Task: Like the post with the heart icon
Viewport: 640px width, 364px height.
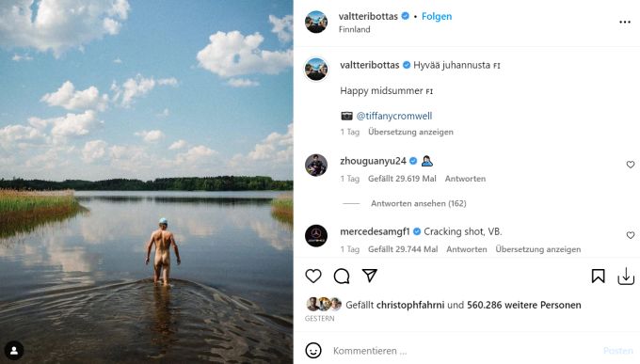Action: (x=313, y=277)
